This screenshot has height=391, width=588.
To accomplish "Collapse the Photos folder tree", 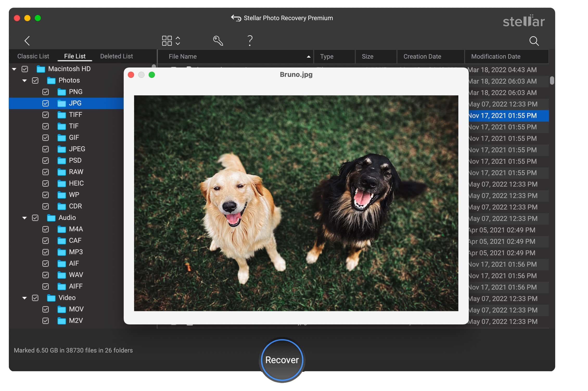I will pyautogui.click(x=24, y=81).
